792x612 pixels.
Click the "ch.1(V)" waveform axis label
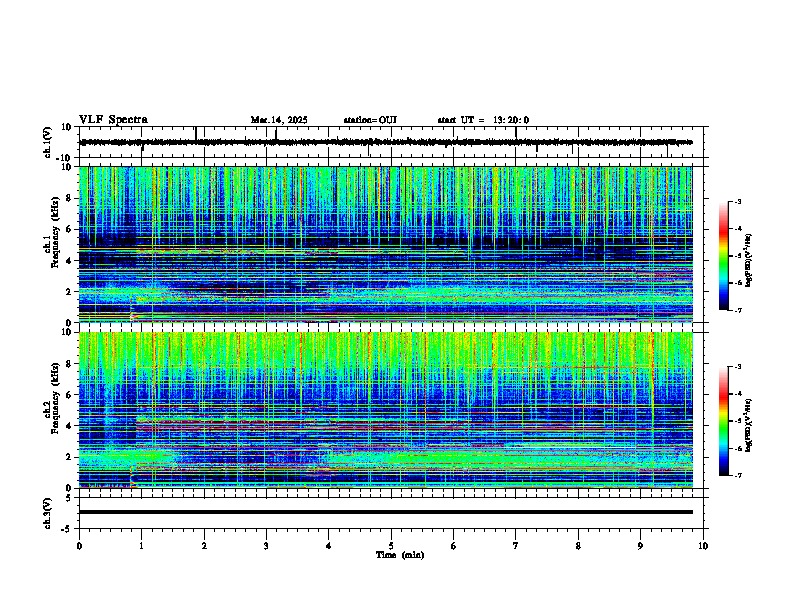(47, 142)
